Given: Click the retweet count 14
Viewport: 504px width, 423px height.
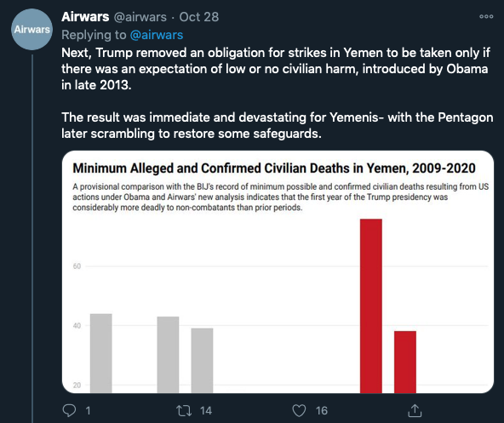Looking at the screenshot, I should [x=206, y=411].
